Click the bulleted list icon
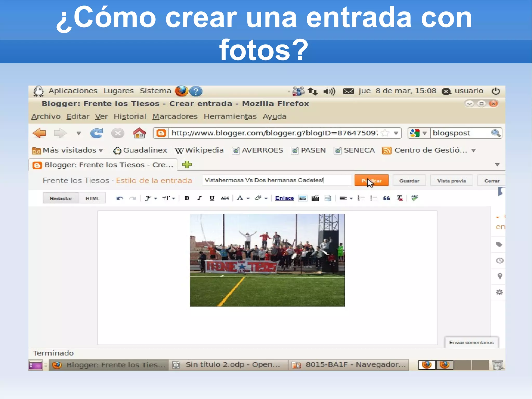Image resolution: width=532 pixels, height=399 pixels. pos(374,198)
